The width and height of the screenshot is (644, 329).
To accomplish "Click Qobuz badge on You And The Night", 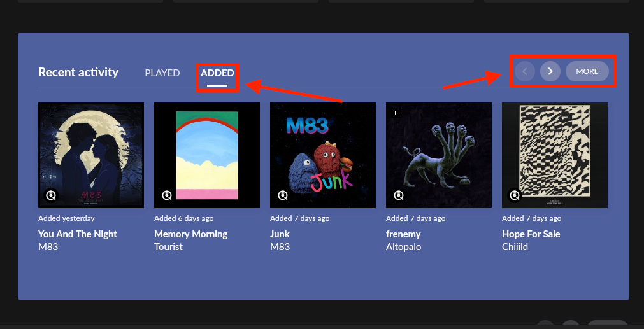I will (51, 195).
